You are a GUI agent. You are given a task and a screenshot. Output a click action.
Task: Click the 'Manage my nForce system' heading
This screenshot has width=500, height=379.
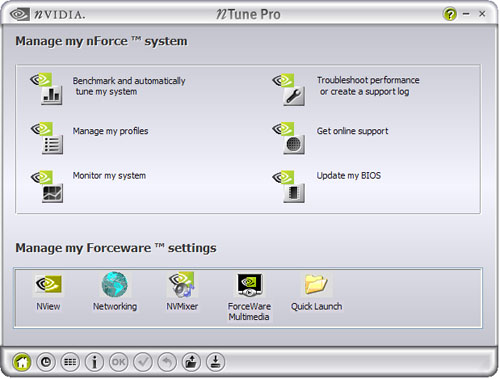coord(101,41)
